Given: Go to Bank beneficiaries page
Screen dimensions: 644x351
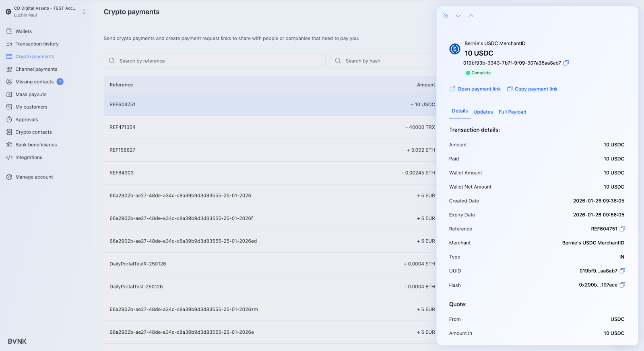Looking at the screenshot, I should pos(36,145).
